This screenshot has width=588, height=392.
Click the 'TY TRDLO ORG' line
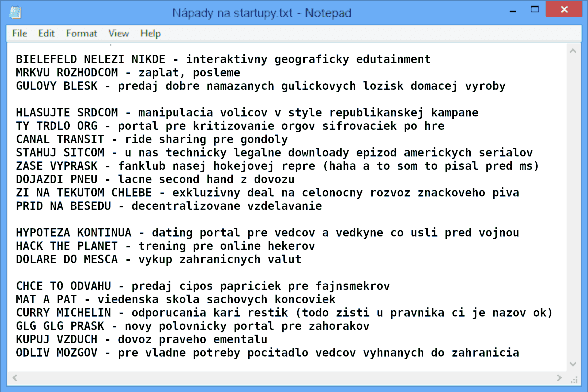(x=230, y=126)
